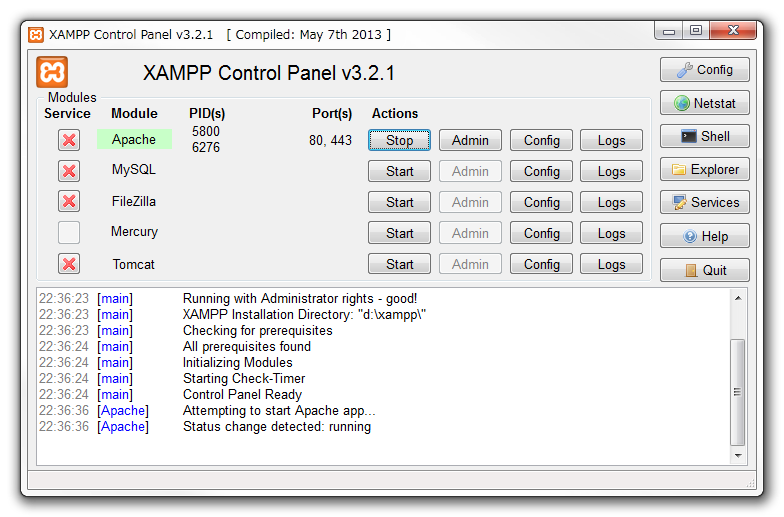Viewport: 784px width, 517px height.
Task: Start the Mercury module
Action: (399, 233)
